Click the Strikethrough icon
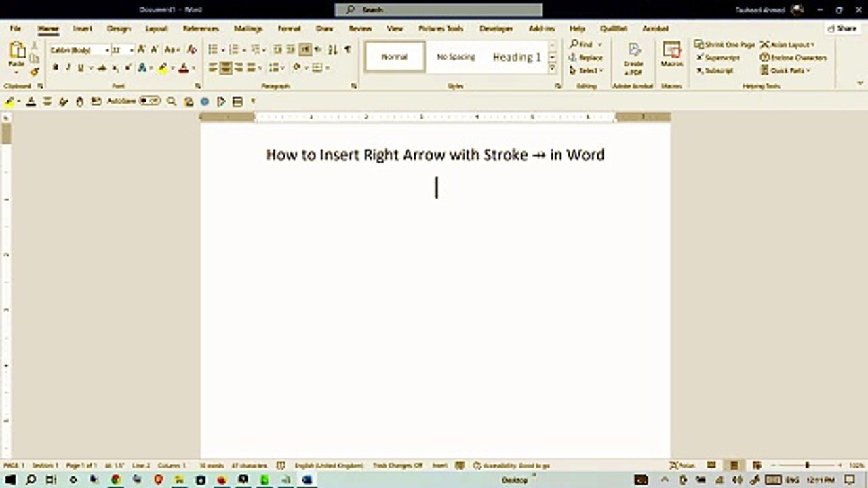868x488 pixels. tap(102, 68)
